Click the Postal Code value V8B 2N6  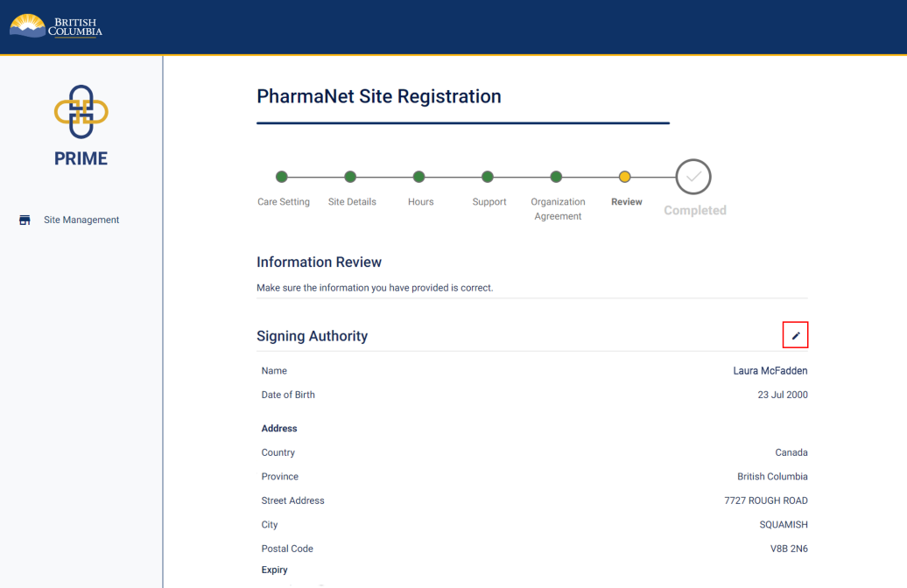[x=786, y=548]
